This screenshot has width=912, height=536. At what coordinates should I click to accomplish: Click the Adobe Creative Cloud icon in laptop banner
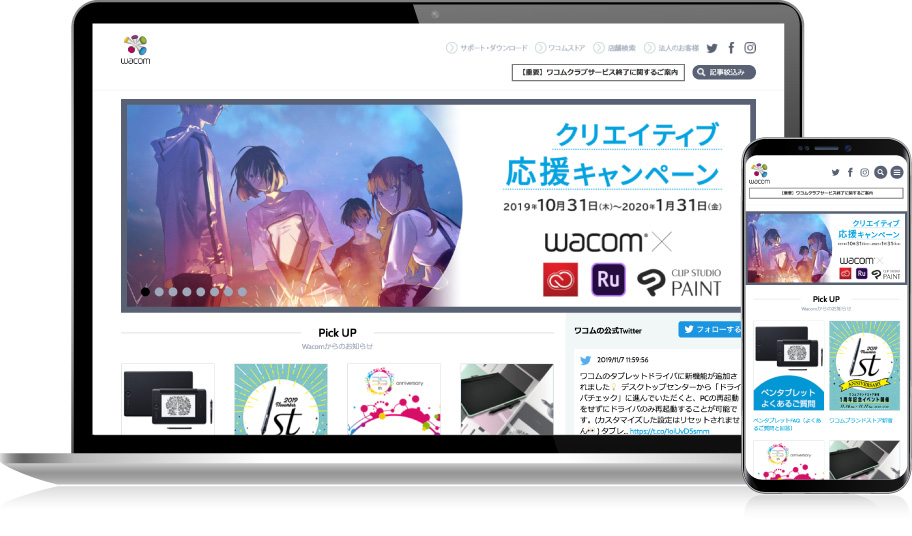(x=560, y=280)
